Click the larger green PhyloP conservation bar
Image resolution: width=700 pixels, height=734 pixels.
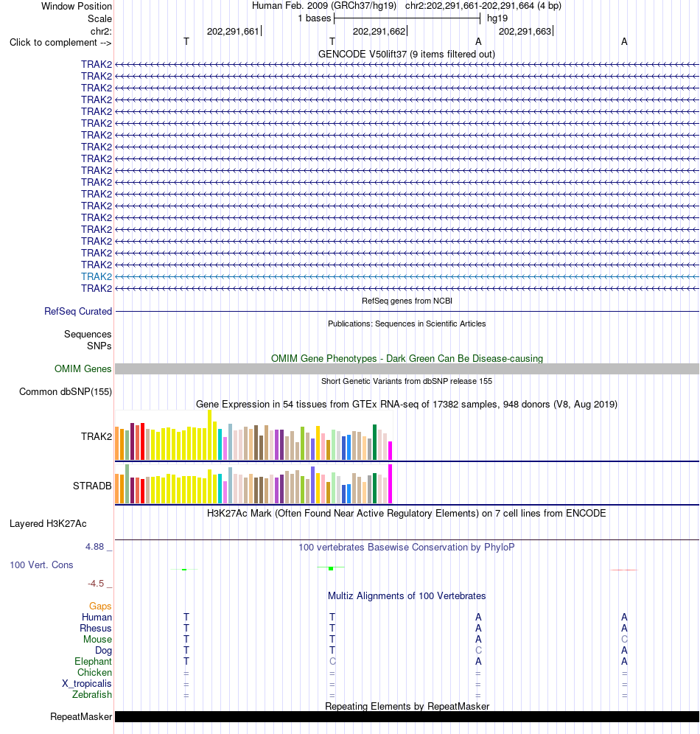331,568
